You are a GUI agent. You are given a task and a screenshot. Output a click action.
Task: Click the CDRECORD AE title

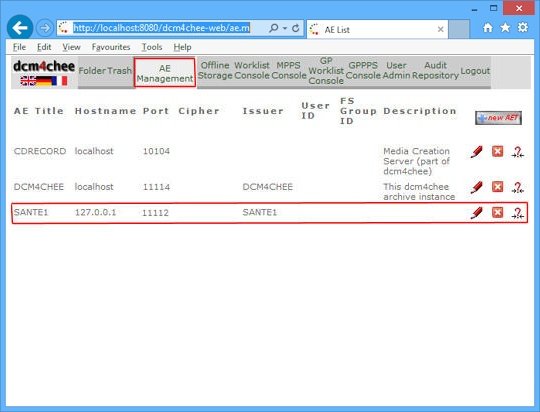coord(40,151)
